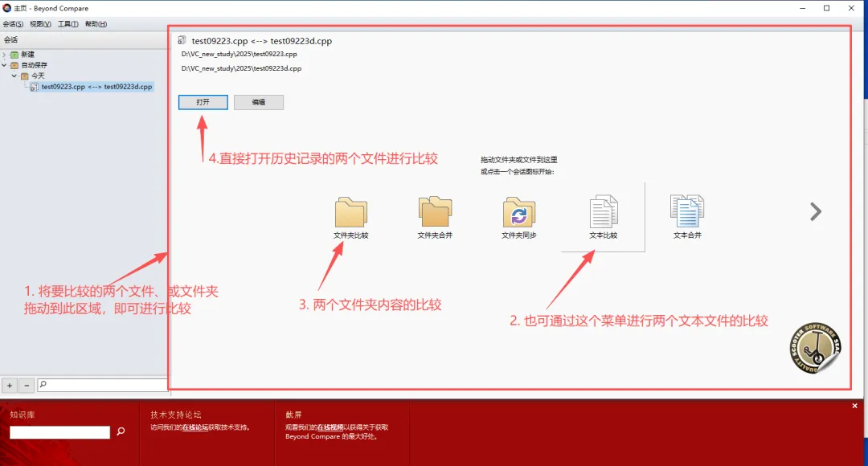Click the 编辑 (Edit) button
This screenshot has height=466, width=868.
(259, 102)
